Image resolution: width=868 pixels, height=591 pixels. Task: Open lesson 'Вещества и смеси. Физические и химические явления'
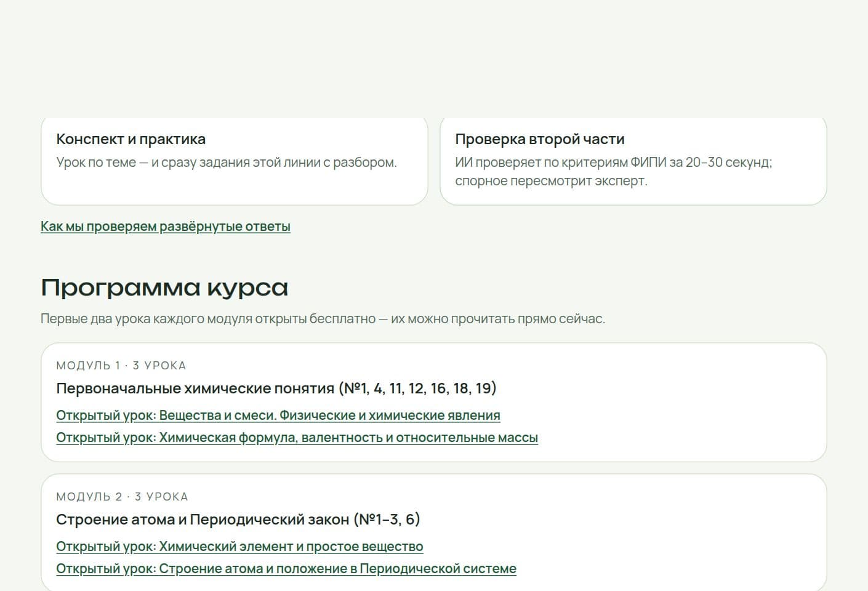point(278,415)
